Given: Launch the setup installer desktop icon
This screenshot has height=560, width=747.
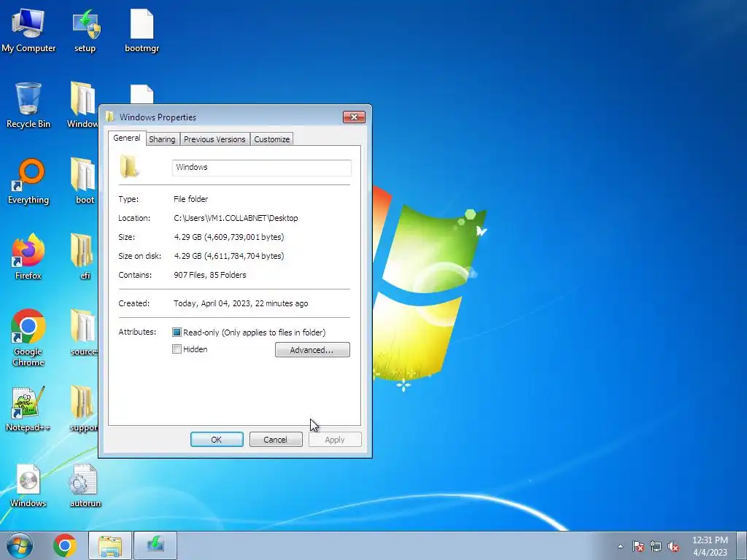Looking at the screenshot, I should 85,31.
